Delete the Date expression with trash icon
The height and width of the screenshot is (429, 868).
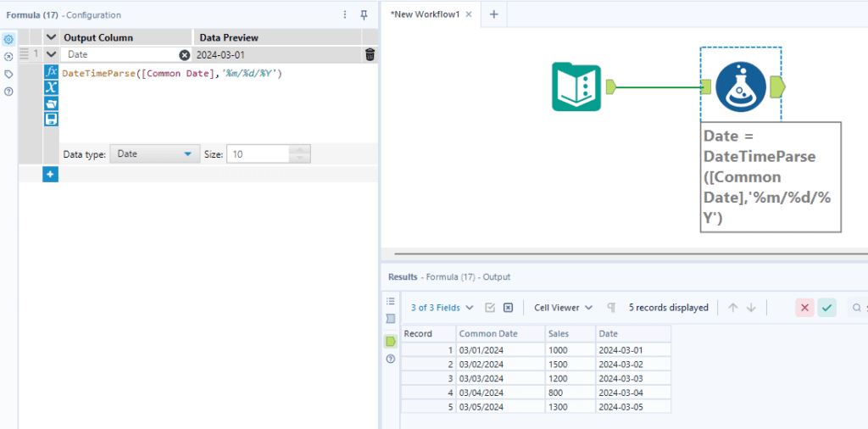pos(370,54)
